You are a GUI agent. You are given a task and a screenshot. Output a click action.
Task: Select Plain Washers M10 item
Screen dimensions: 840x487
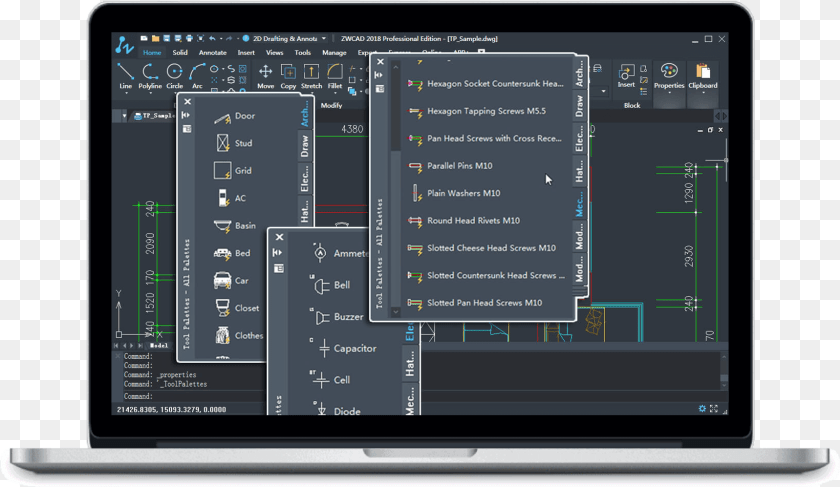coord(454,193)
